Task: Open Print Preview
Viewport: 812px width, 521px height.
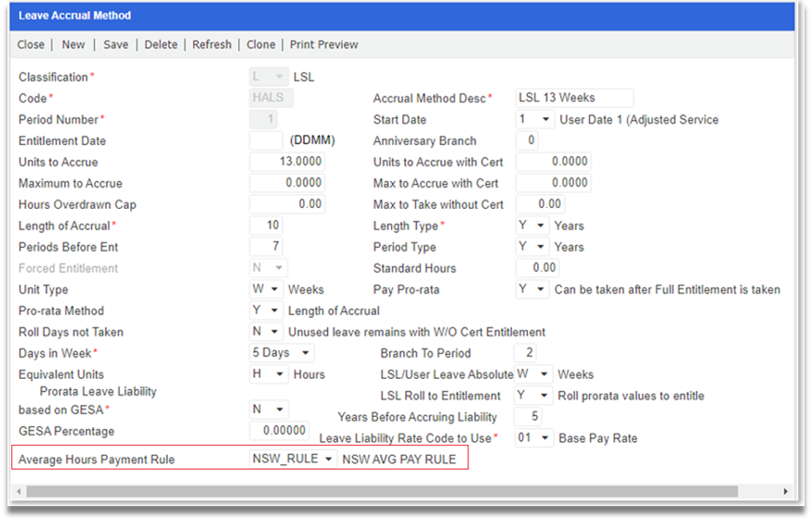Action: [323, 45]
